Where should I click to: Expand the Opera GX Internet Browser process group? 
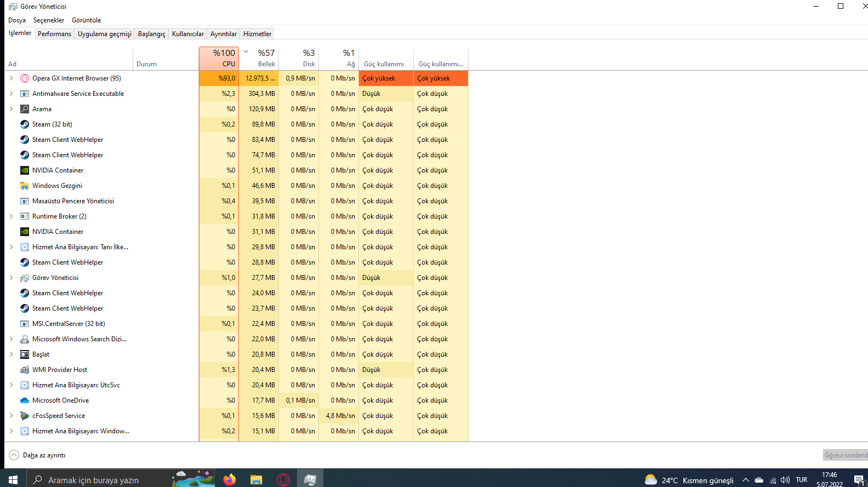pos(11,78)
